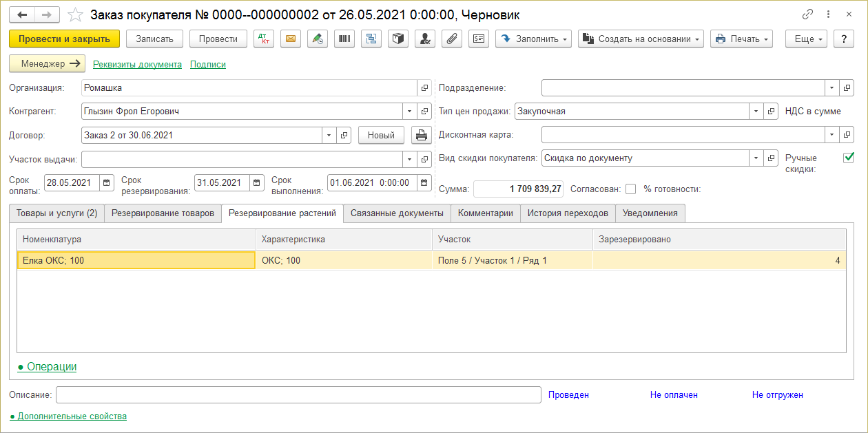Expand Участок выдачи dropdown

point(410,160)
